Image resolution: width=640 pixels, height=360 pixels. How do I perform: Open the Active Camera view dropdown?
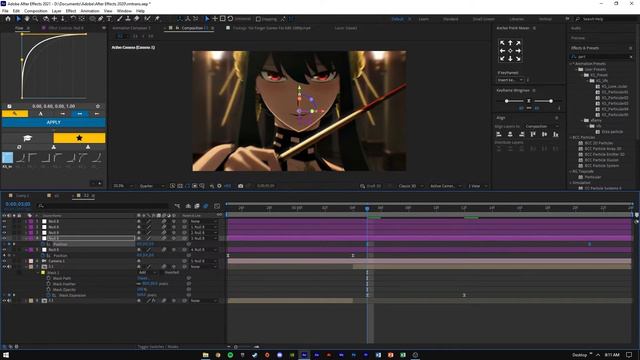[x=445, y=186]
